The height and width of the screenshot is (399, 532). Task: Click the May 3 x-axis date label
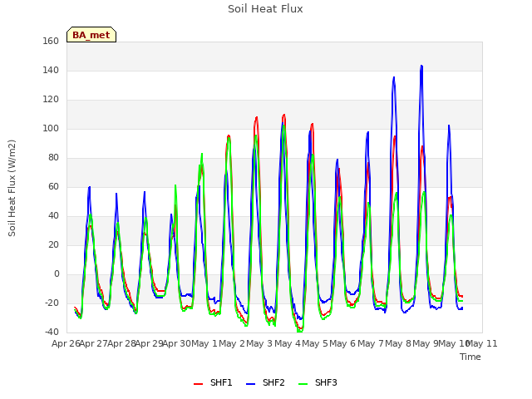259,343
